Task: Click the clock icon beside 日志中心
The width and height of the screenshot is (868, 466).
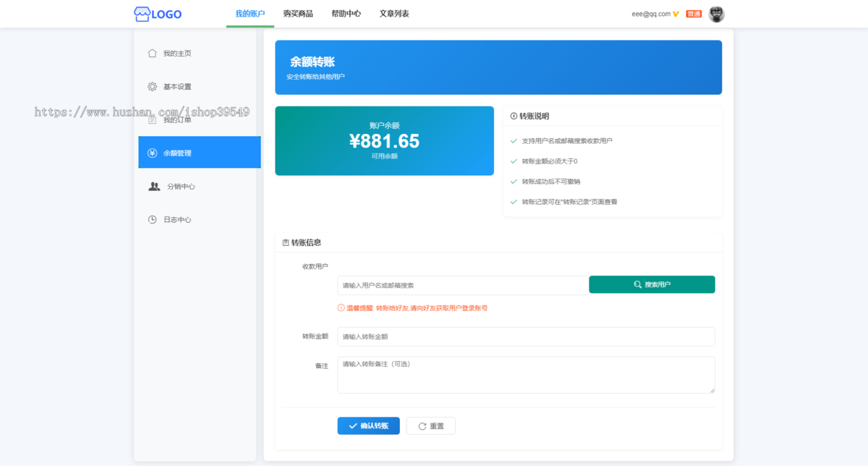Action: [x=152, y=219]
